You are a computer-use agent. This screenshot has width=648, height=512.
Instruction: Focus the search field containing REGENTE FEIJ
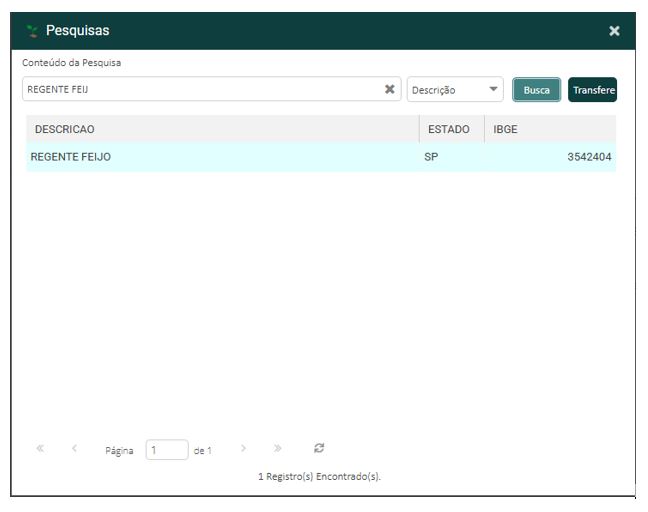tap(200, 90)
